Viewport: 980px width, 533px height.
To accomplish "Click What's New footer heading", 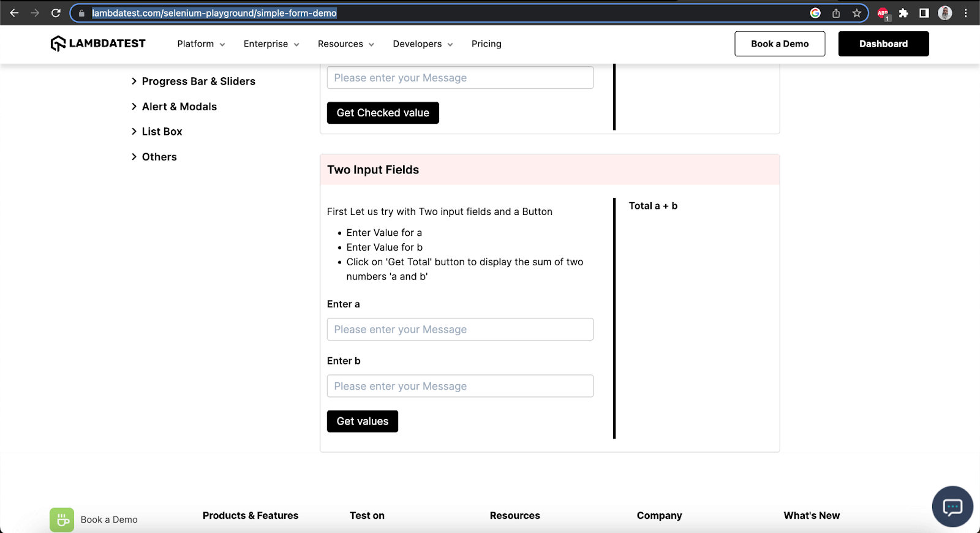I will (x=812, y=516).
